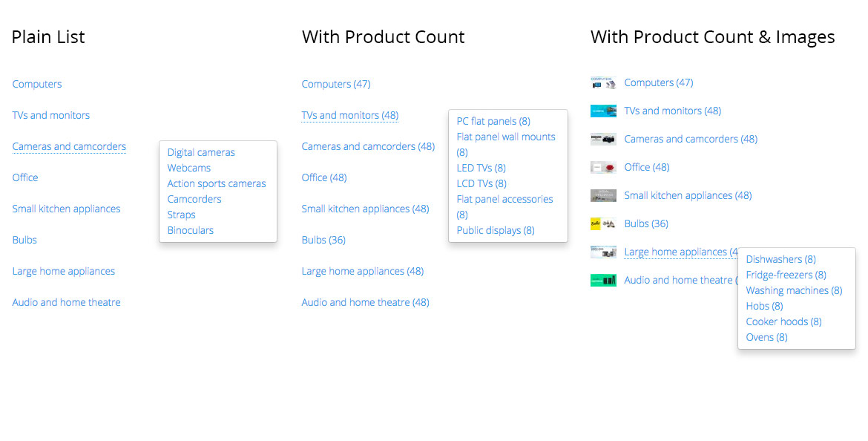Select Binoculars from the cameras submenu
This screenshot has height=441, width=868.
point(191,230)
